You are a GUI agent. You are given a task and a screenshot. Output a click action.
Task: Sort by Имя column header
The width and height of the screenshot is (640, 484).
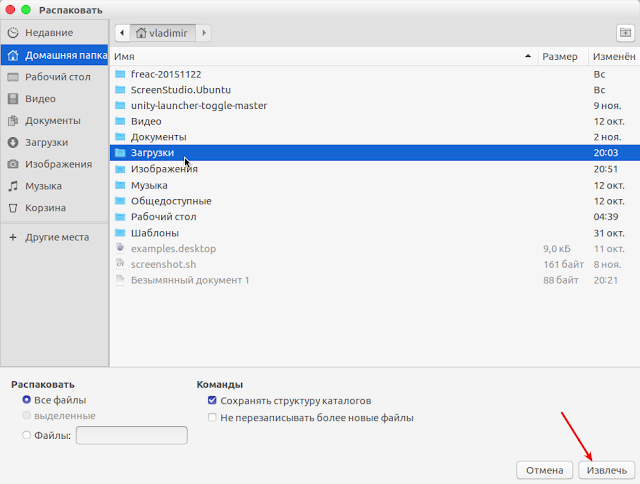324,56
